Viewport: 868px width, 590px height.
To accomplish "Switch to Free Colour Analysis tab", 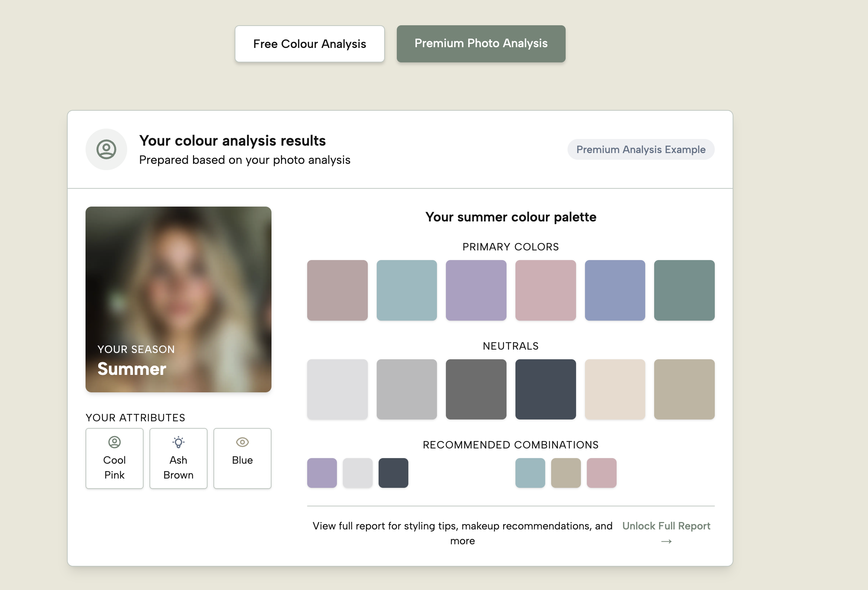I will (x=309, y=44).
